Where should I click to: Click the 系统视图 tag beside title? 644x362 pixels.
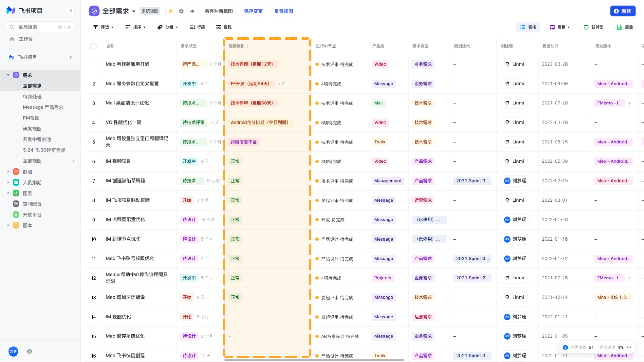click(150, 11)
